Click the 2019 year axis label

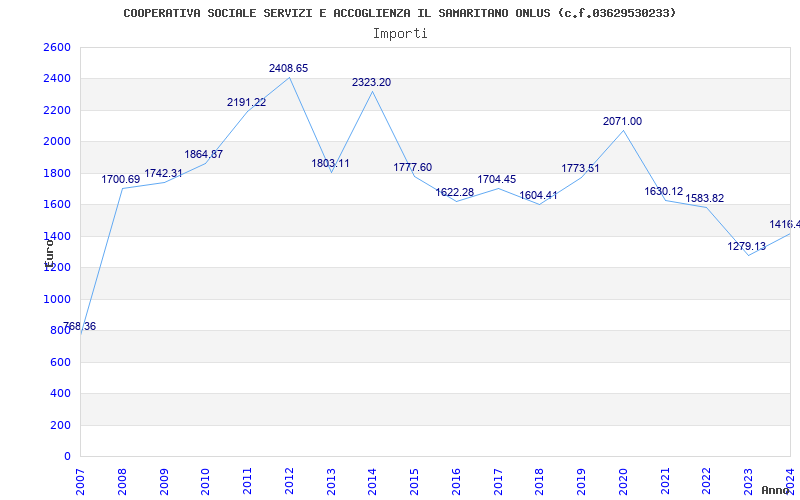click(582, 481)
